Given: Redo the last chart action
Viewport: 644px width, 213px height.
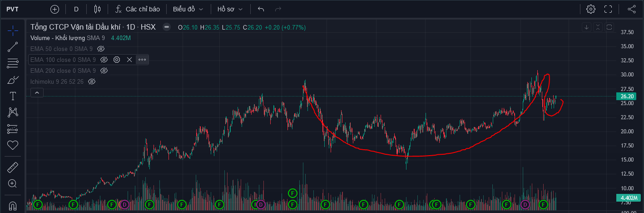Looking at the screenshot, I should click(x=278, y=9).
